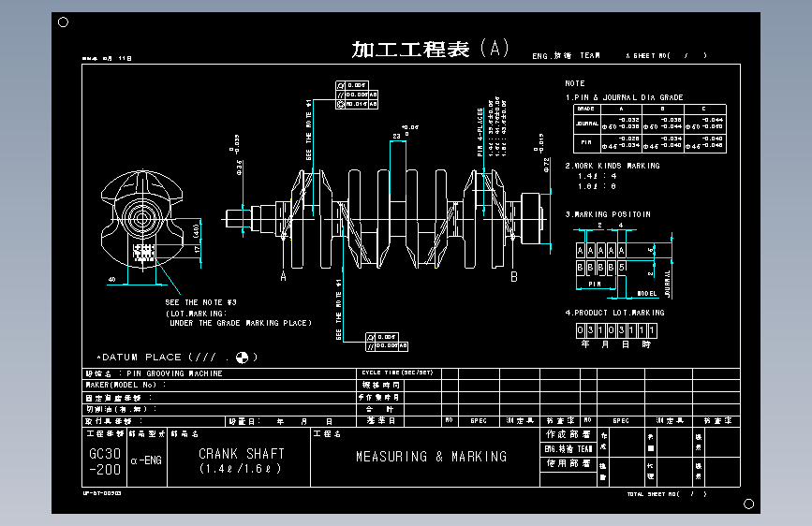Viewport: 812px width, 526px height.
Task: Select the lower geometric tolerance frame below crankshaft
Action: (387, 342)
